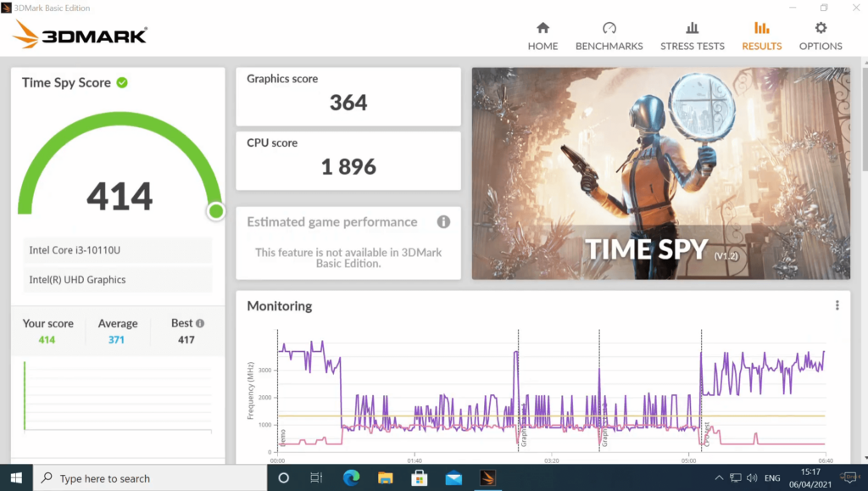
Task: Click the Time Spy score 414 gauge number
Action: coord(120,197)
